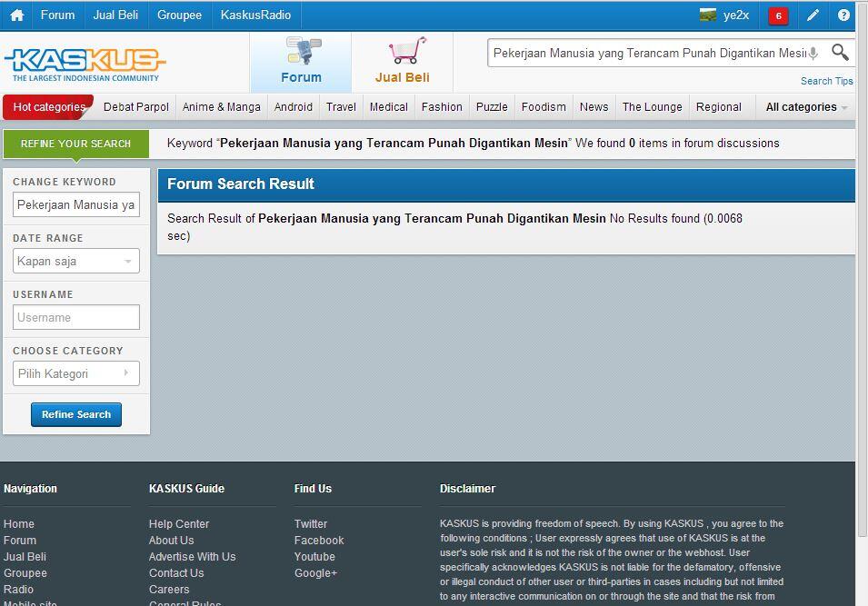Viewport: 868px width, 606px height.
Task: Expand the Date Range Kapan saja dropdown
Action: pyautogui.click(x=75, y=262)
